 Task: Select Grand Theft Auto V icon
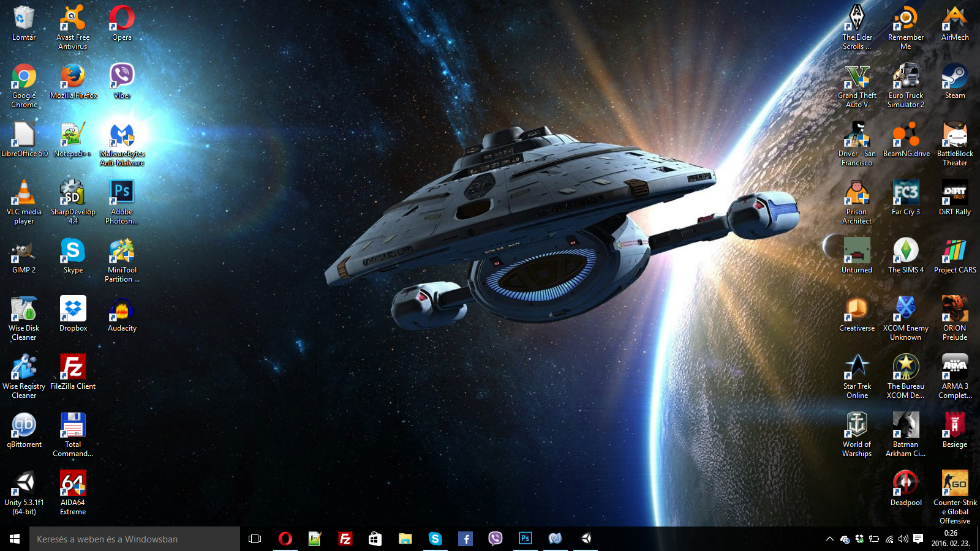[x=857, y=86]
